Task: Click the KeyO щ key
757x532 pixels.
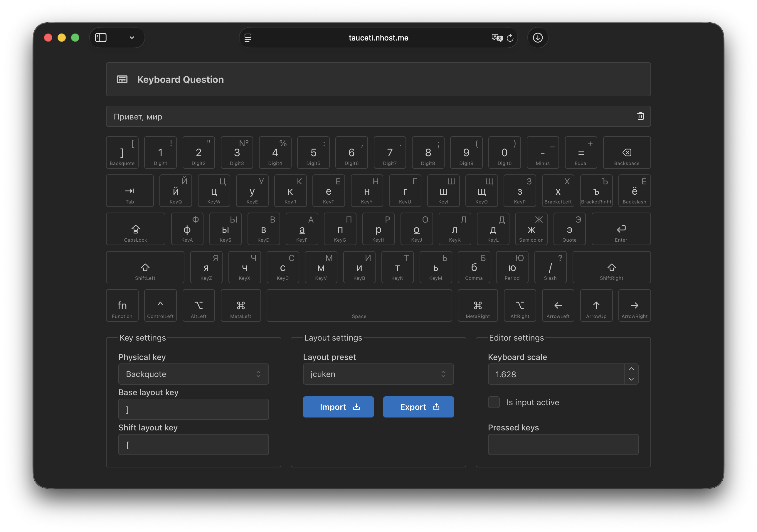Action: tap(481, 191)
